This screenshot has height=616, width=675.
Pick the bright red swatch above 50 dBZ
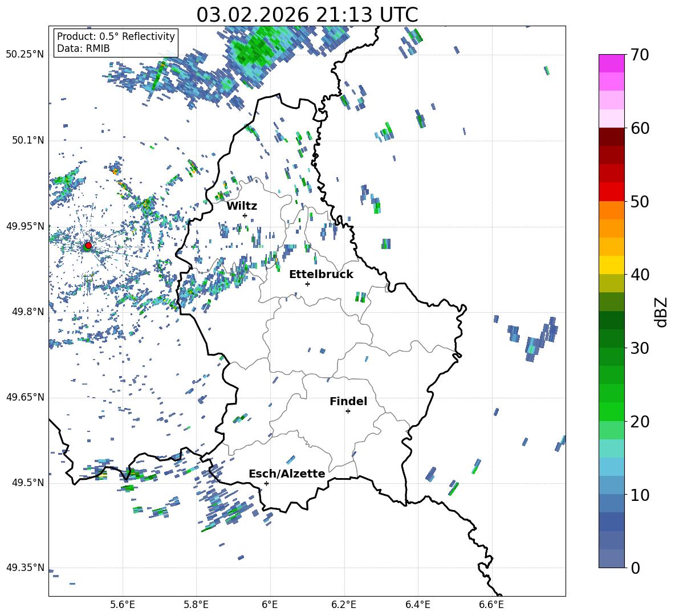tap(612, 191)
